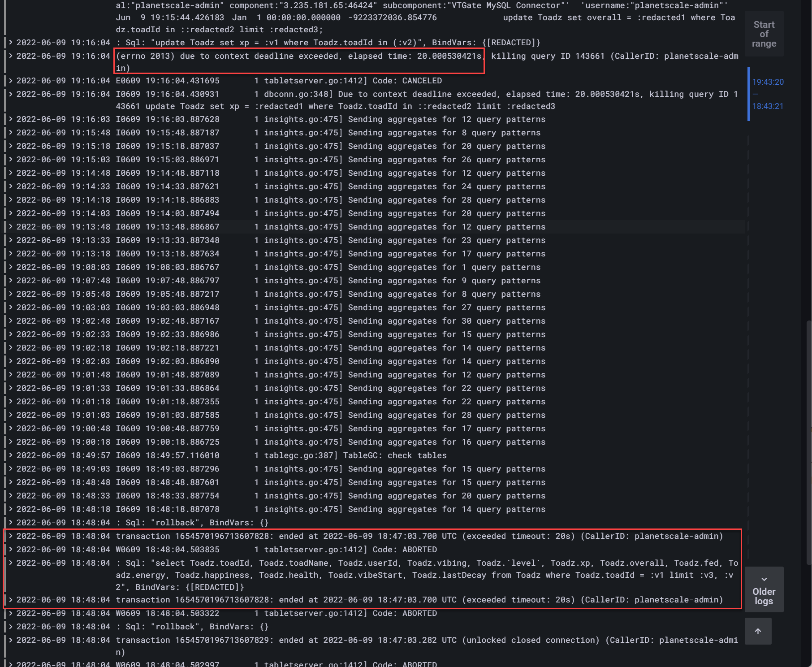Expand the errno 2013 context deadline log
812x667 pixels.
point(10,56)
